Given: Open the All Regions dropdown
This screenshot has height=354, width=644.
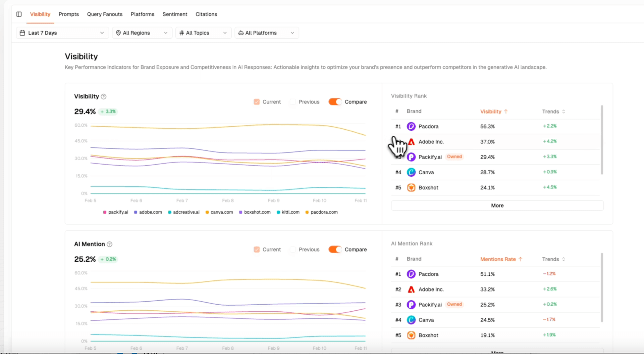Looking at the screenshot, I should coord(142,33).
